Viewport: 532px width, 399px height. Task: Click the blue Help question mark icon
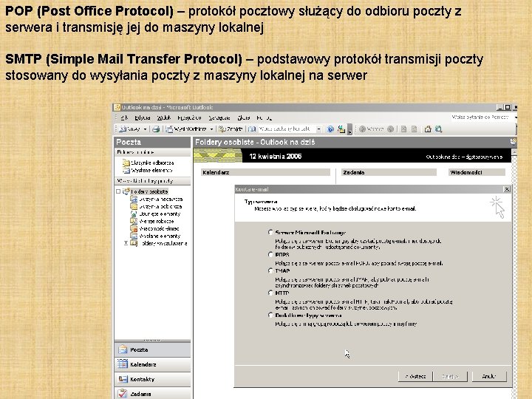330,129
